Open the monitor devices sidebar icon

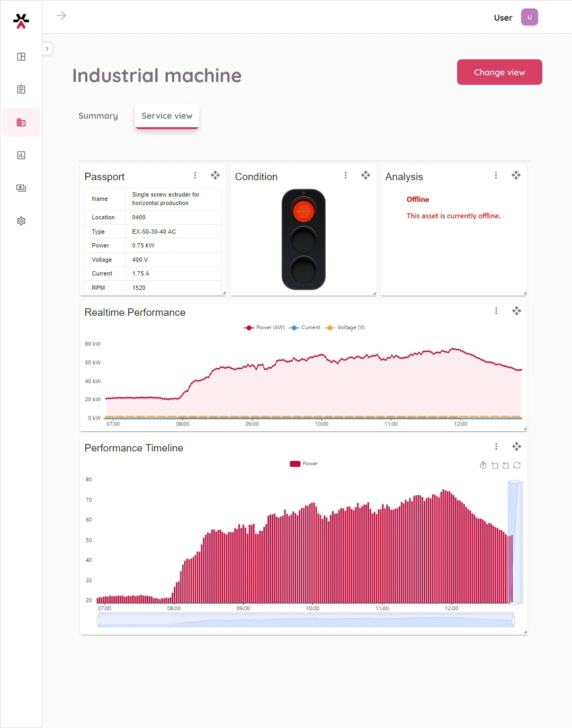tap(21, 188)
